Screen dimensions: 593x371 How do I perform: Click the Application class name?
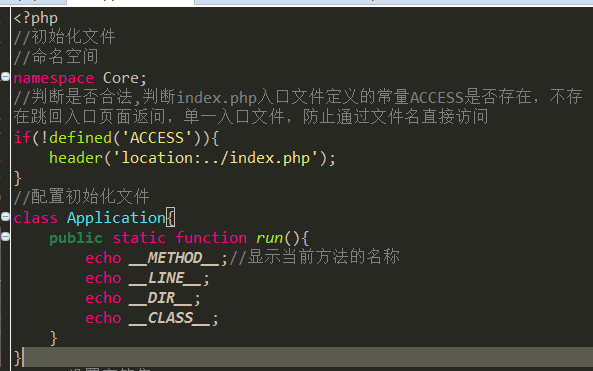[116, 218]
